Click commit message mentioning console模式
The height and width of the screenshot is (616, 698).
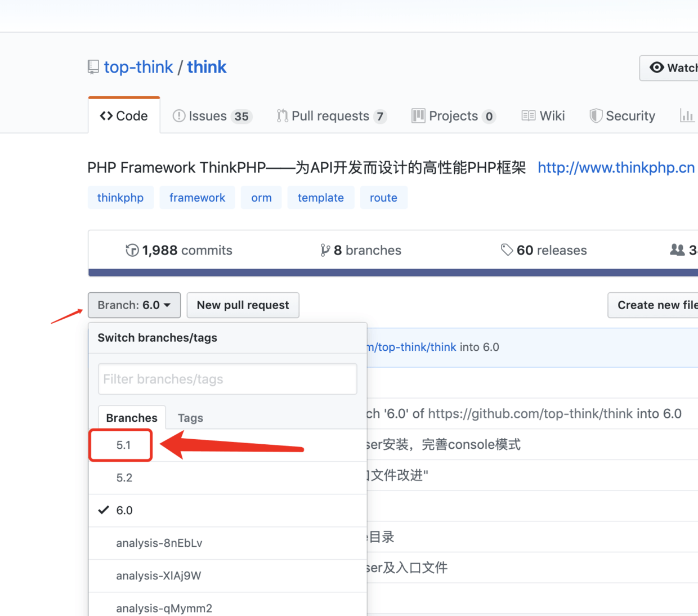(x=444, y=445)
